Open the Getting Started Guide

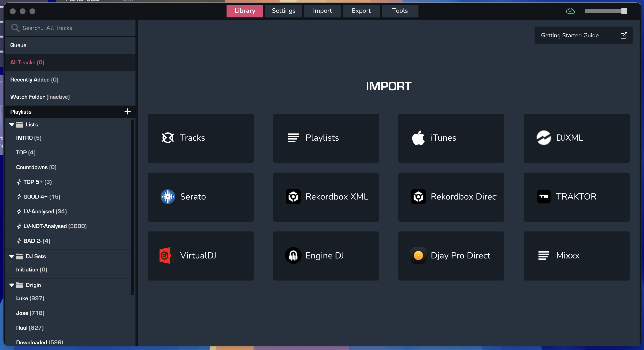583,35
